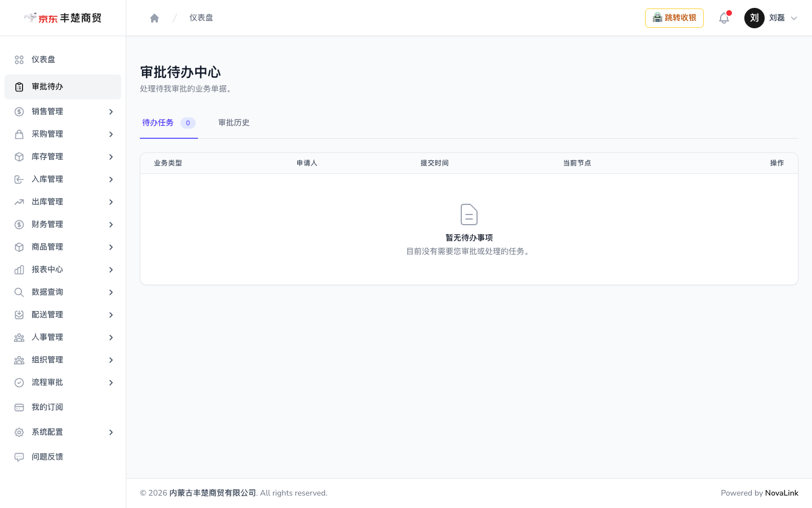The image size is (812, 508).
Task: Expand the 配送管理 chevron
Action: click(111, 315)
